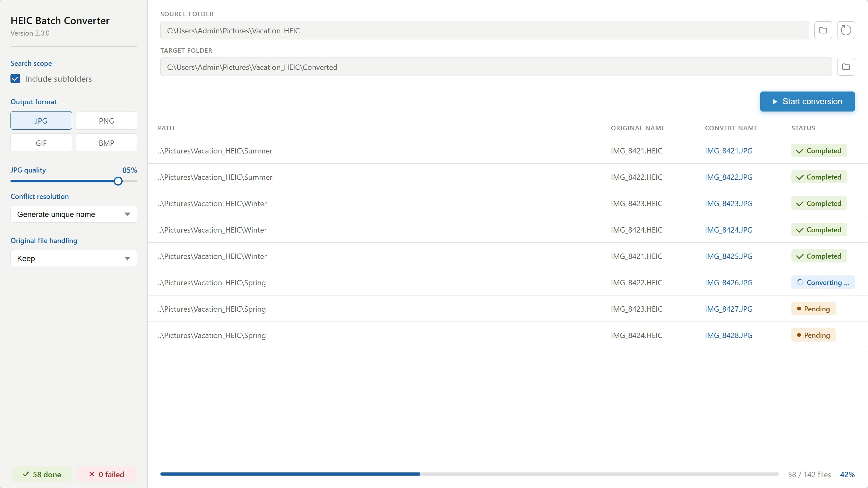This screenshot has height=488, width=868.
Task: Click Completed badge for IMG_8421.JPG row
Action: click(819, 151)
